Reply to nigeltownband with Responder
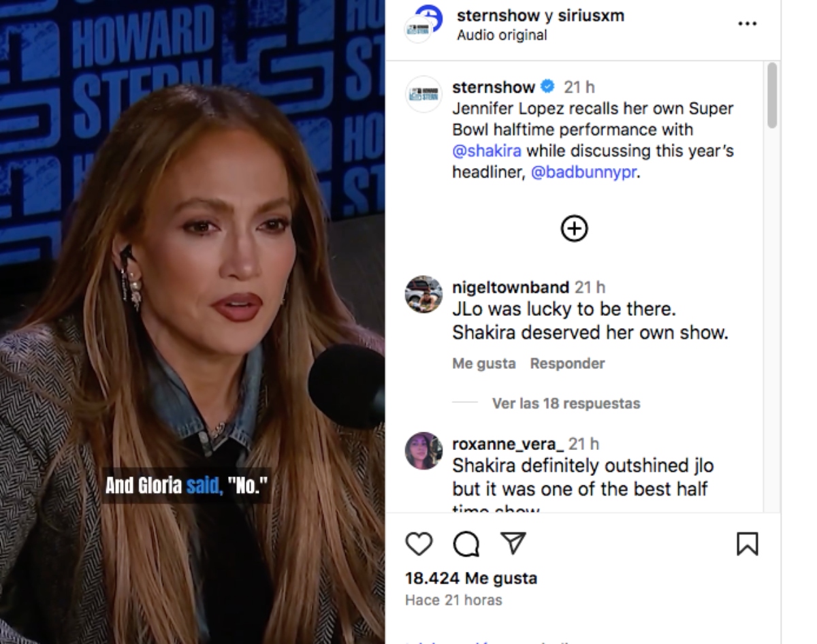Viewport: 817px width, 644px height. [x=568, y=364]
